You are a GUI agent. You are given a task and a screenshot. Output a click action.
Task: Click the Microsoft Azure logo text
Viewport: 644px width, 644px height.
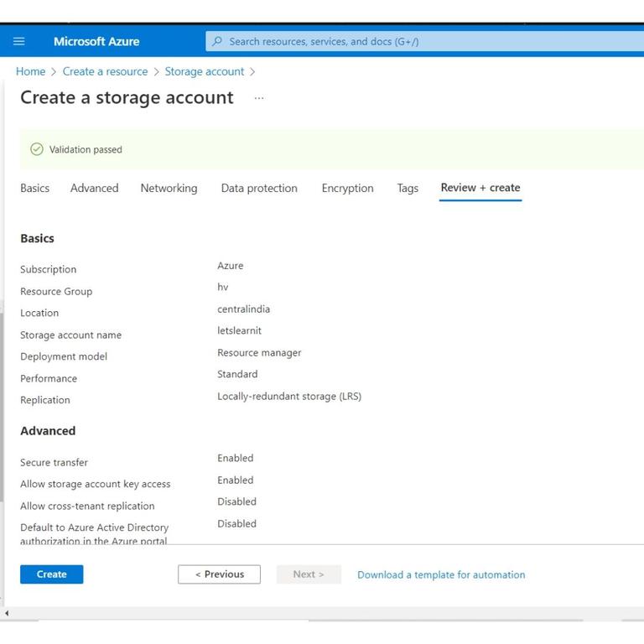pos(96,41)
